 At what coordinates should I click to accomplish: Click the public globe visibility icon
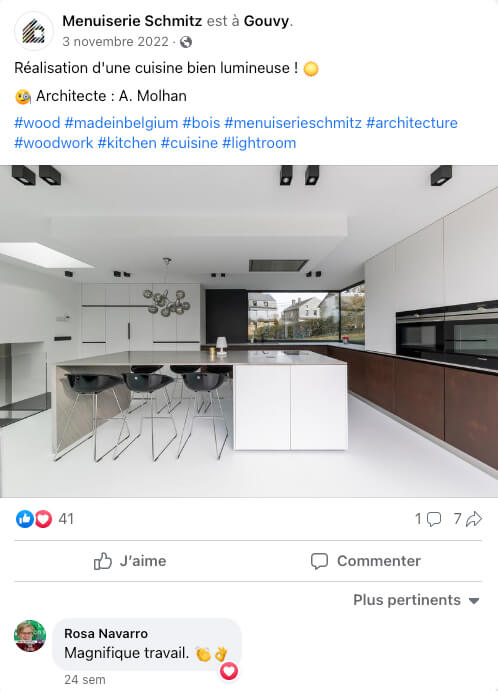click(x=186, y=42)
